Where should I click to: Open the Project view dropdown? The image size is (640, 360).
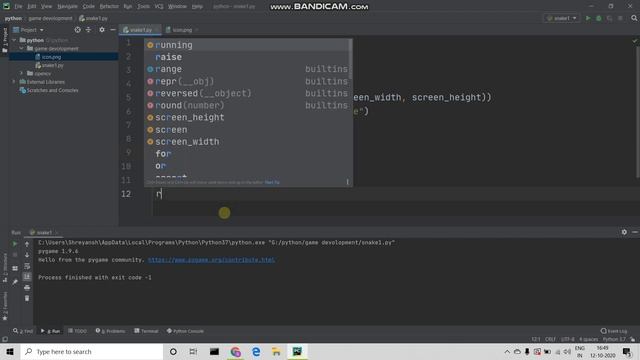pos(29,30)
